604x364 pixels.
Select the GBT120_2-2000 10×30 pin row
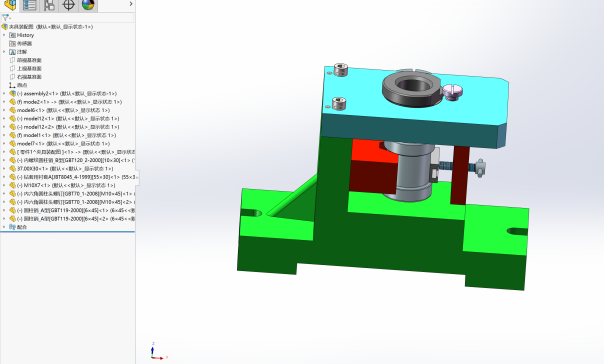tap(76, 160)
